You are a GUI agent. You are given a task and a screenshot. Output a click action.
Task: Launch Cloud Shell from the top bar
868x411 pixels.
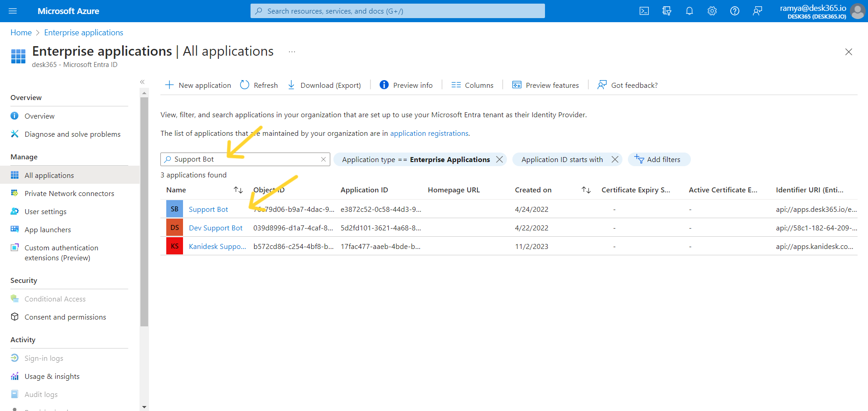(644, 11)
